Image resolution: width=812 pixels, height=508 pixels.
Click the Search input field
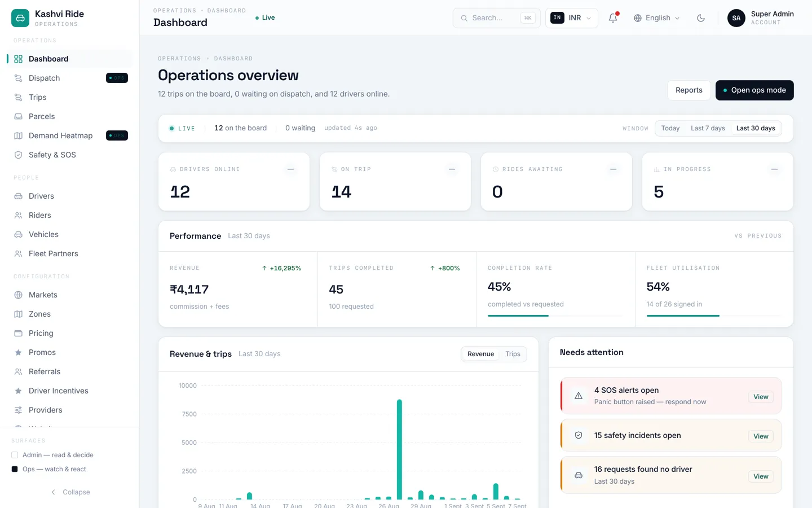click(496, 18)
